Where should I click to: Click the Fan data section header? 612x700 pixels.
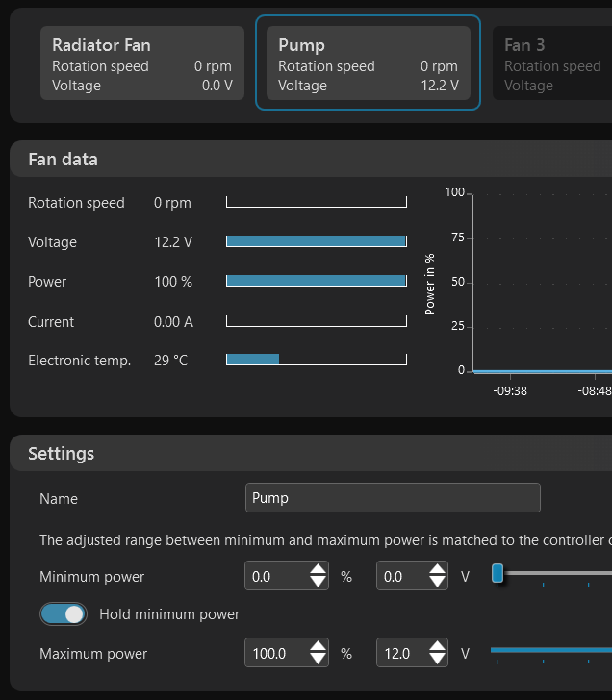(64, 160)
